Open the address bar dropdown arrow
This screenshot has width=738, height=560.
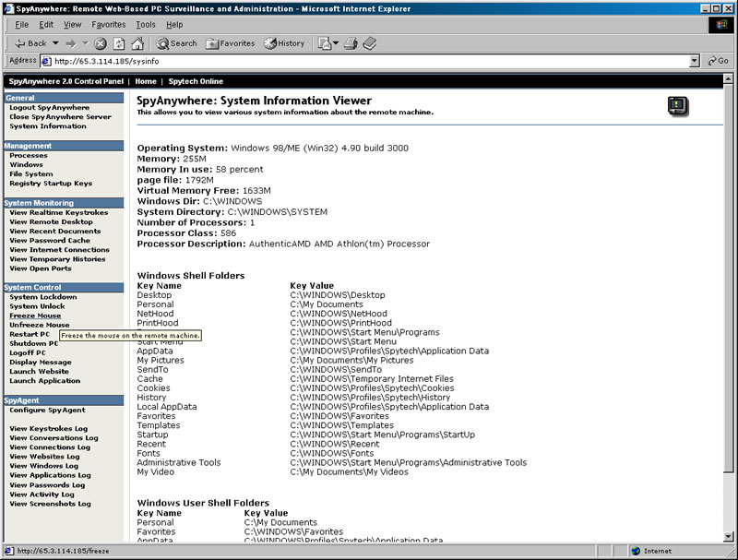point(695,61)
